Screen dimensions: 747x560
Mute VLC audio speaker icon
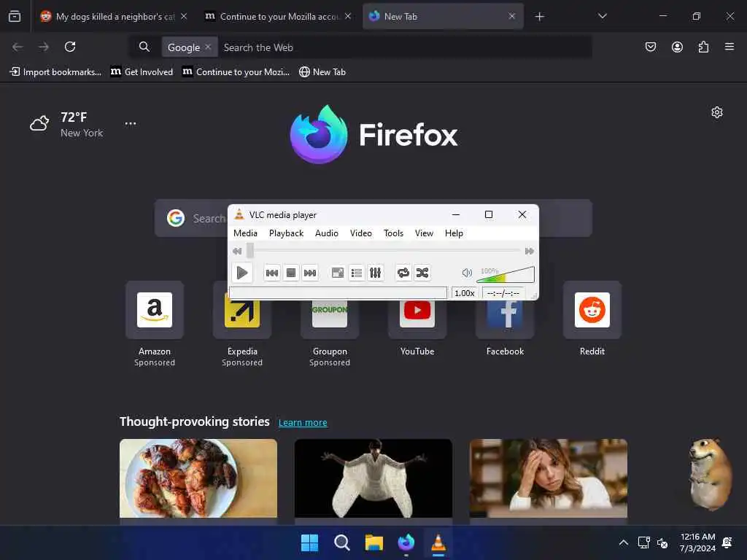[x=467, y=273]
